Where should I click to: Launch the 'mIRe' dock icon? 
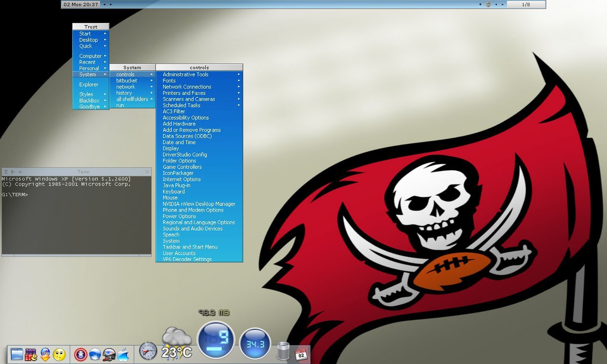(31, 354)
